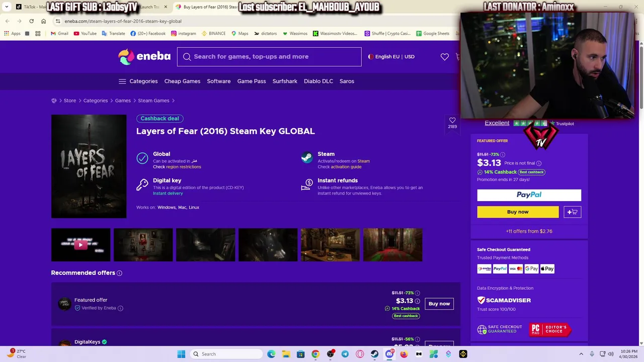Open Game Pass in the navigation bar
Image resolution: width=644 pixels, height=362 pixels.
pos(252,81)
